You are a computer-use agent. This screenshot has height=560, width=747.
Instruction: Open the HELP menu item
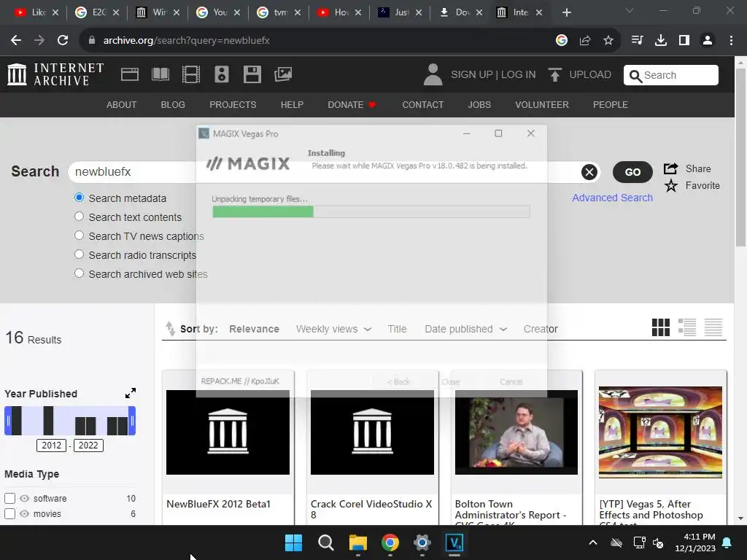(292, 105)
